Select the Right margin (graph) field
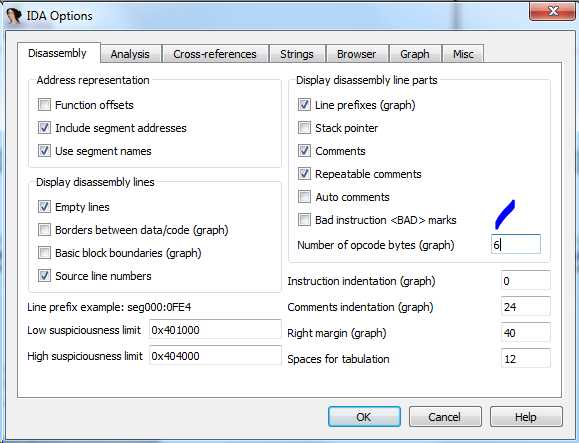The width and height of the screenshot is (579, 443). pyautogui.click(x=525, y=333)
